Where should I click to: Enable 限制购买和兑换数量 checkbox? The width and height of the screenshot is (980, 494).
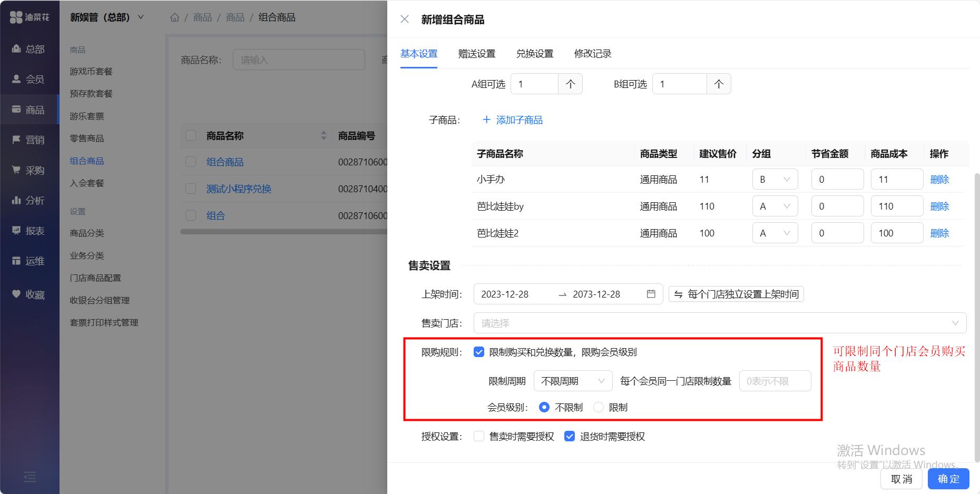coord(478,352)
